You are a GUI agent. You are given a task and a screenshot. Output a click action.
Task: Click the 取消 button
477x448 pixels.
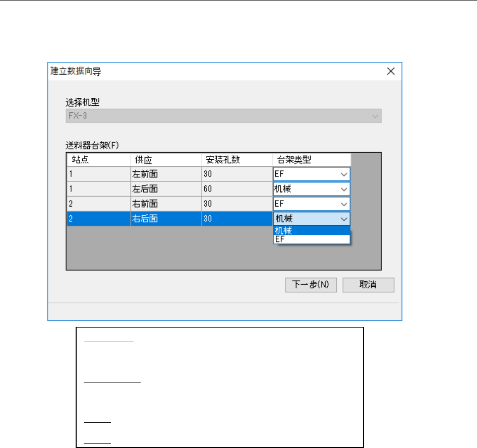coord(369,285)
